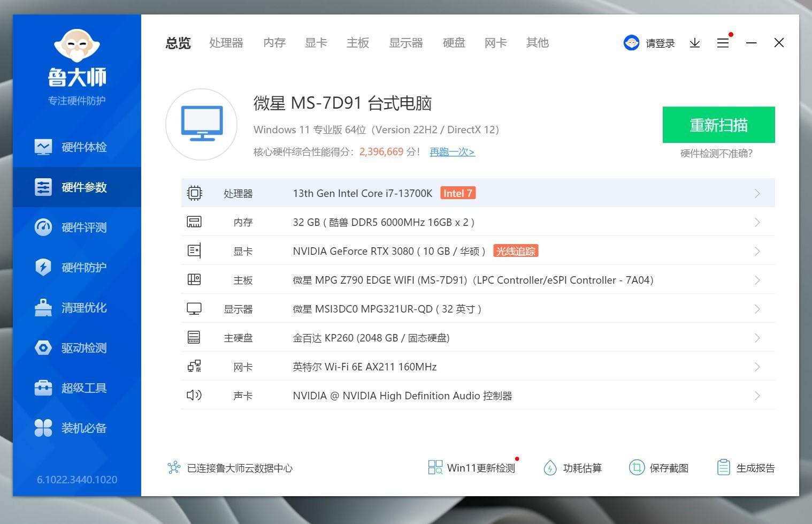Click the score value 2,396,669

[381, 151]
